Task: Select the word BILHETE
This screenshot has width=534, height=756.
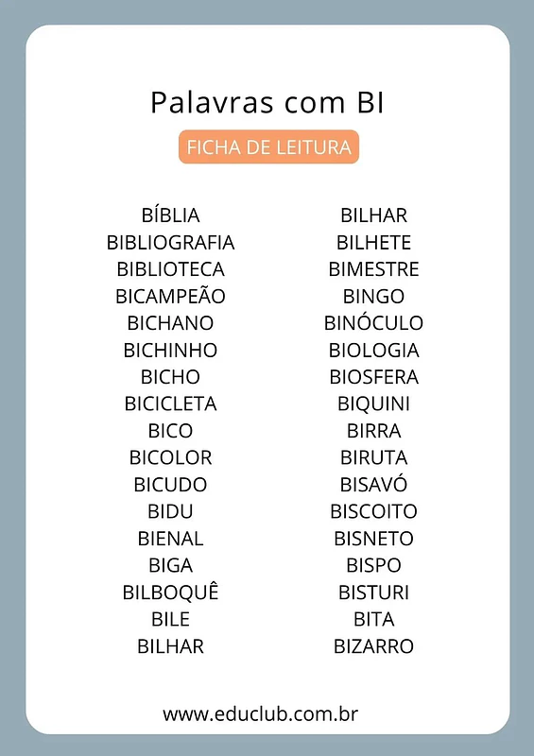Action: coord(373,242)
